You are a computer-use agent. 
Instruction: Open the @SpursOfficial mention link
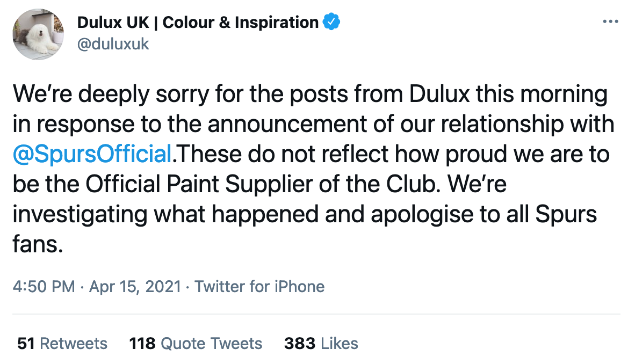[x=92, y=154]
